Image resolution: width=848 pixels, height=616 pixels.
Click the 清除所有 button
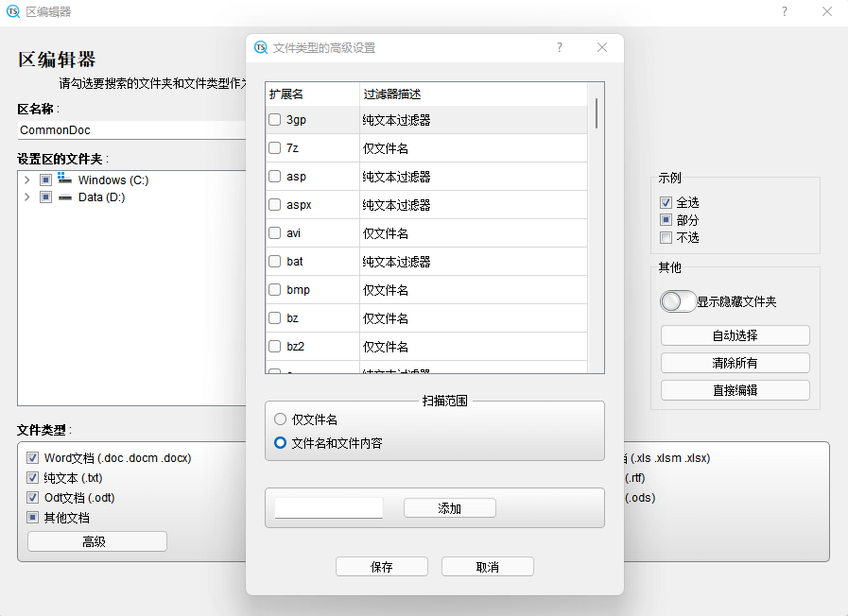point(735,362)
